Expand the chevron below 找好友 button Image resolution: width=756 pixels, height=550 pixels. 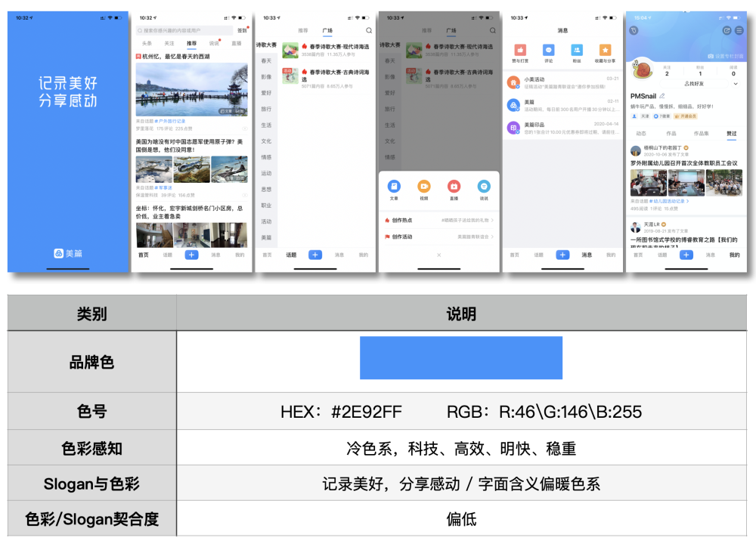pyautogui.click(x=735, y=82)
